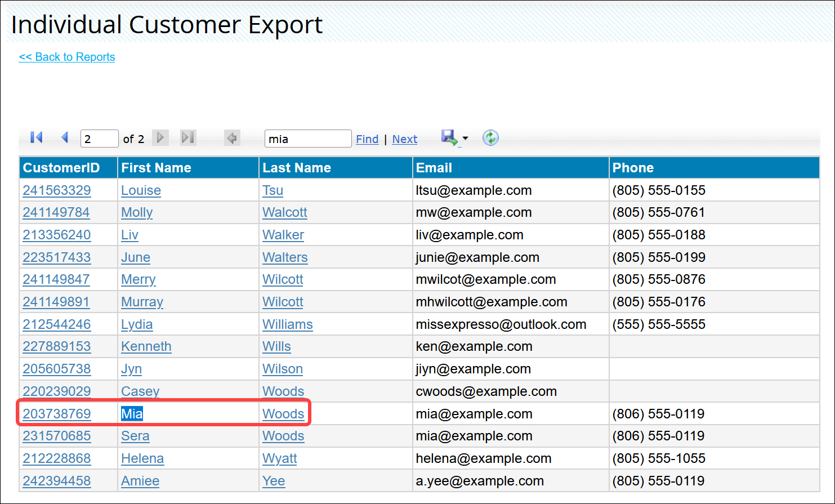835x504 pixels.
Task: Open the export format dropdown arrow
Action: [465, 138]
